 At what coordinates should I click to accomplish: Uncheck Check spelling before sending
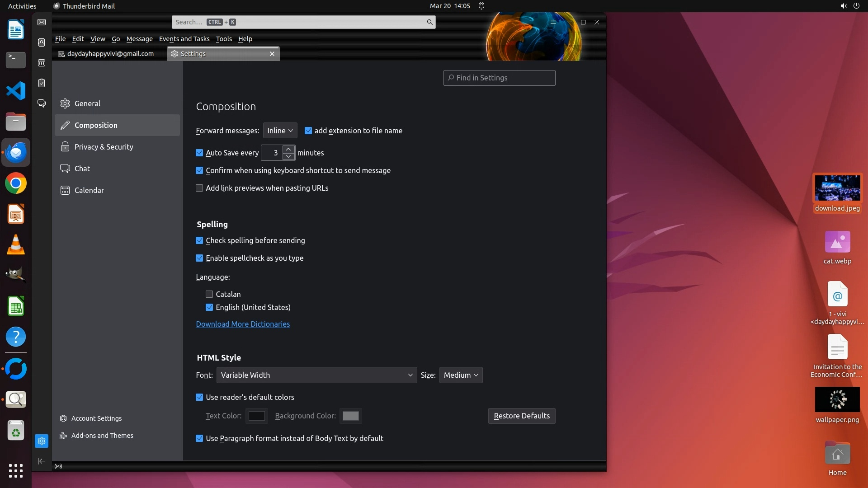tap(199, 240)
